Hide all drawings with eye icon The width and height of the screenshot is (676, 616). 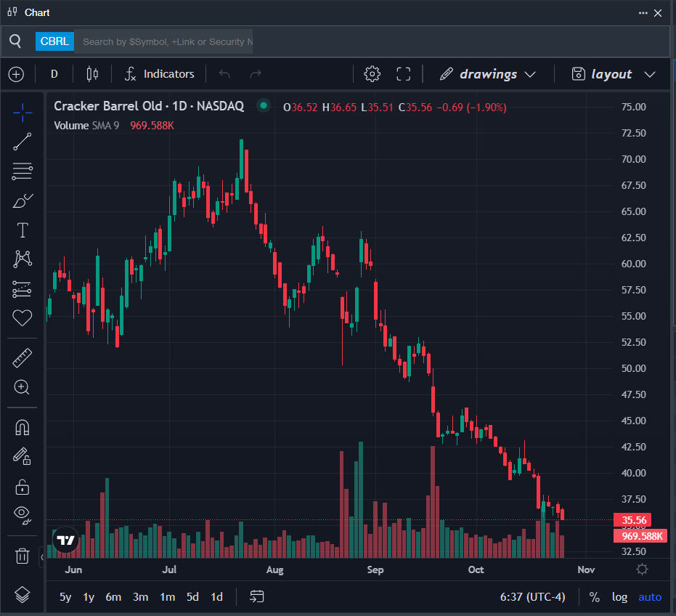[23, 515]
